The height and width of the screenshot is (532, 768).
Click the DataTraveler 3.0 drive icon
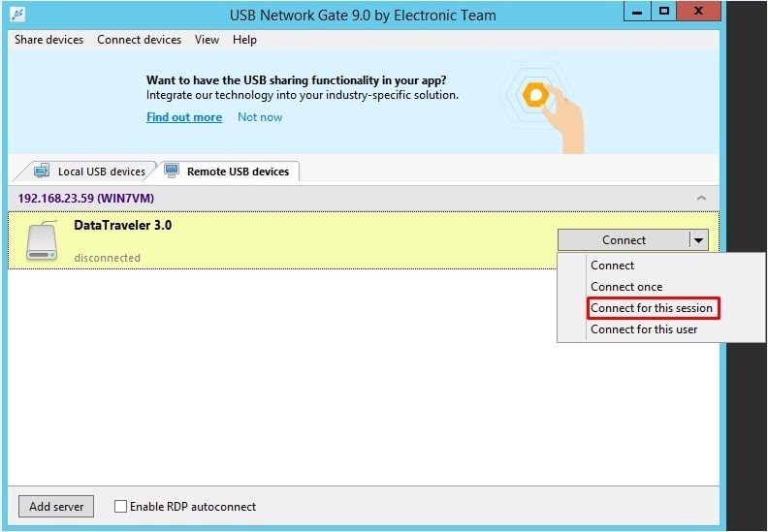(x=42, y=240)
